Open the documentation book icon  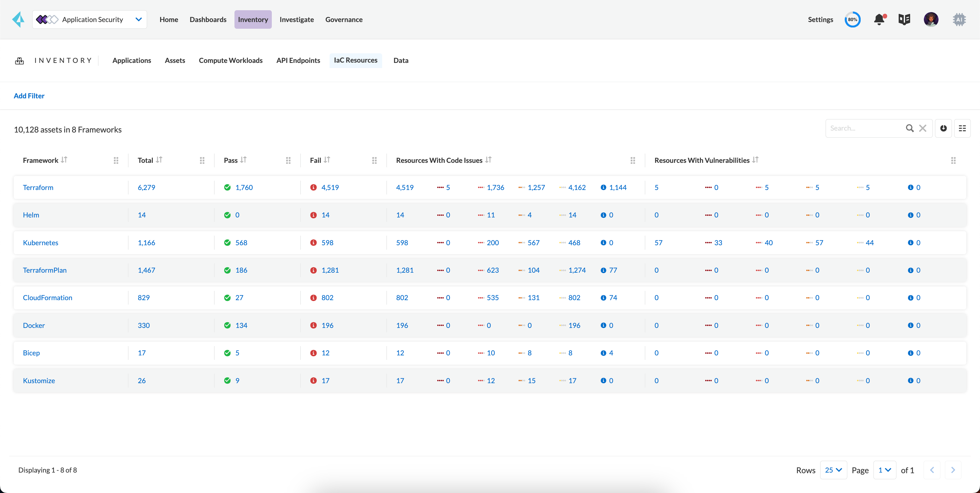(904, 19)
